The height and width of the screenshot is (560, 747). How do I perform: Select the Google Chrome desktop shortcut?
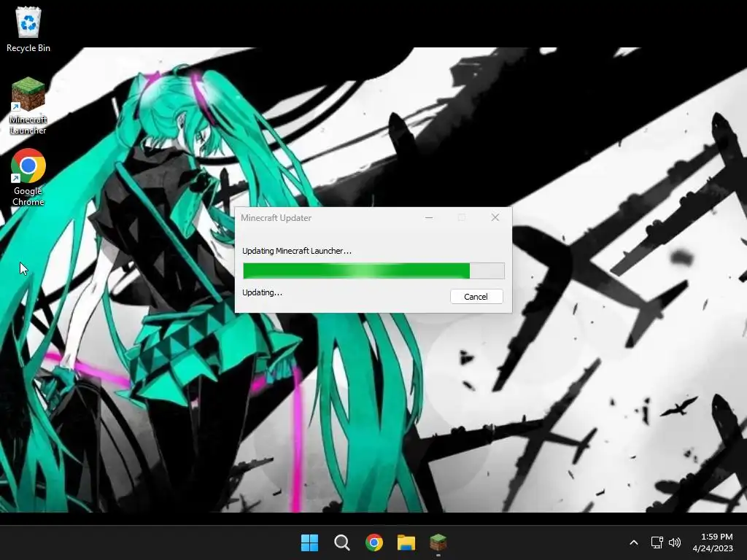pyautogui.click(x=28, y=177)
